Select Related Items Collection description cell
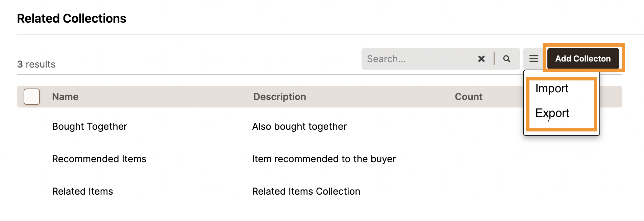Image resolution: width=644 pixels, height=221 pixels. [306, 191]
